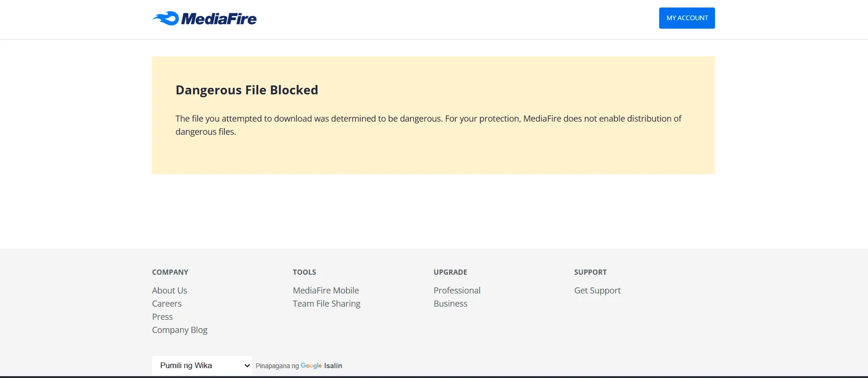
Task: Visit the Careers page link
Action: [167, 303]
